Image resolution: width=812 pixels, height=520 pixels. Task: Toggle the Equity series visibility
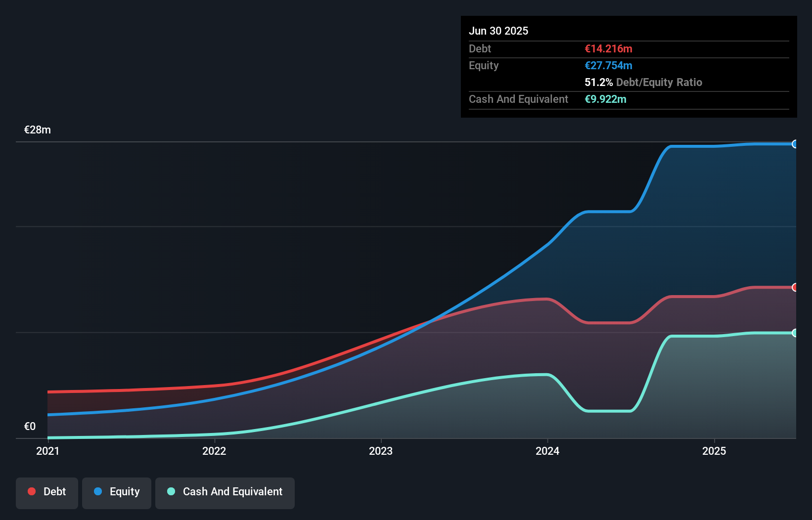pos(116,492)
